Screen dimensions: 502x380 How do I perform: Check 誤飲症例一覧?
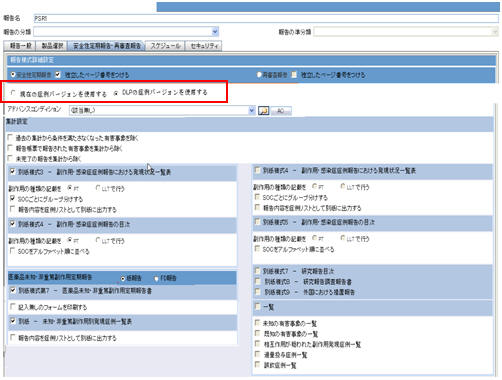(x=257, y=365)
